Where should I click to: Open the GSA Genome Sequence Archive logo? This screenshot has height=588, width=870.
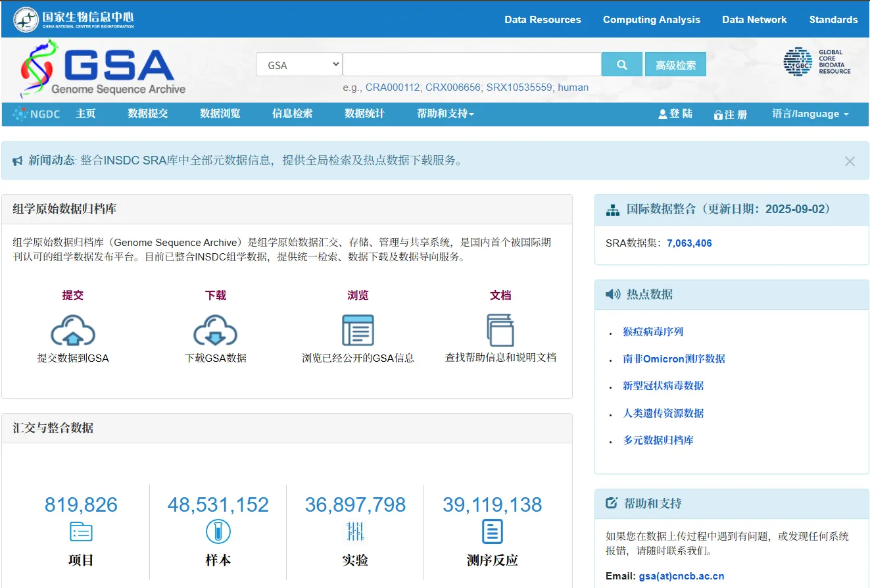103,68
